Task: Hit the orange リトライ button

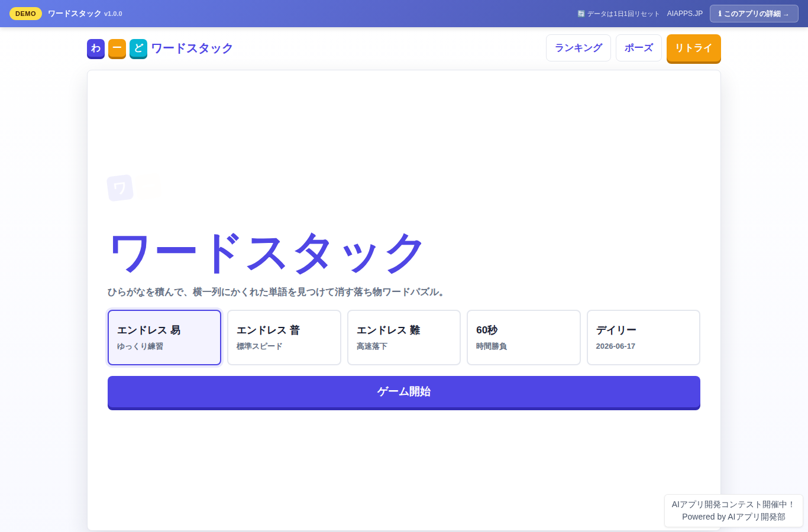Action: (694, 48)
